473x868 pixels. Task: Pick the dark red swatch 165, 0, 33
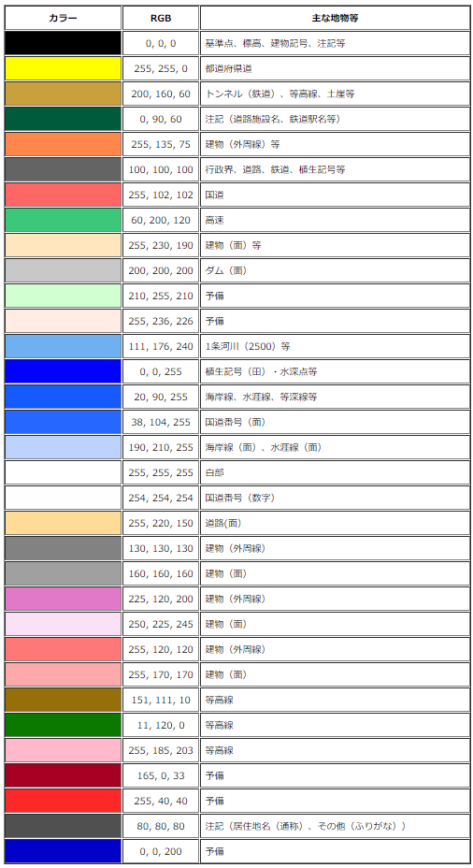[63, 775]
